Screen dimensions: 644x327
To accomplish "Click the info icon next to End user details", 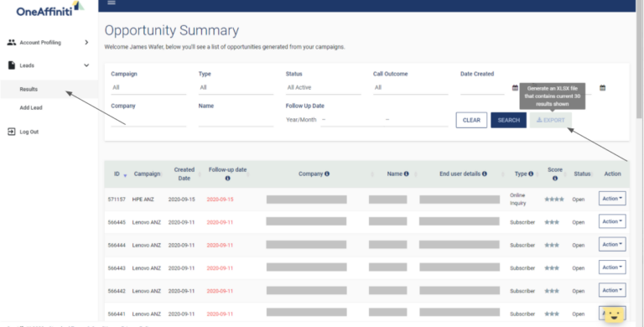I will 484,174.
